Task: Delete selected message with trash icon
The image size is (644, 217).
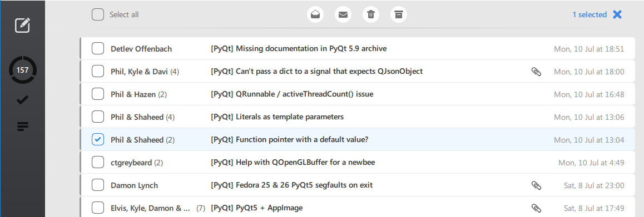Action: 371,15
